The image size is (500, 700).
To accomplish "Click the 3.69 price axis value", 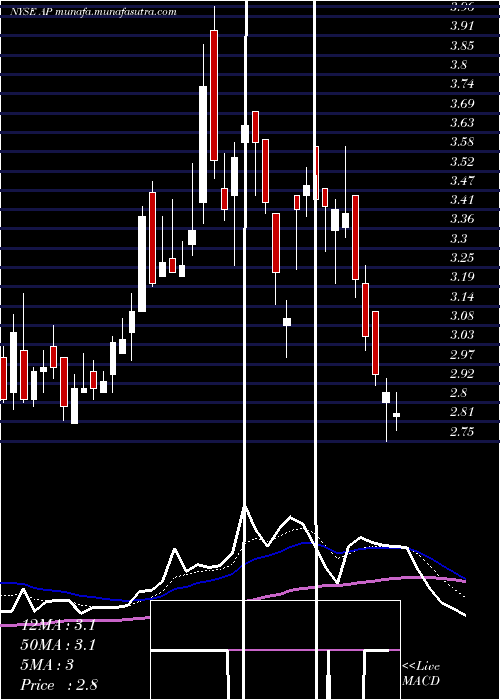I will 461,104.
